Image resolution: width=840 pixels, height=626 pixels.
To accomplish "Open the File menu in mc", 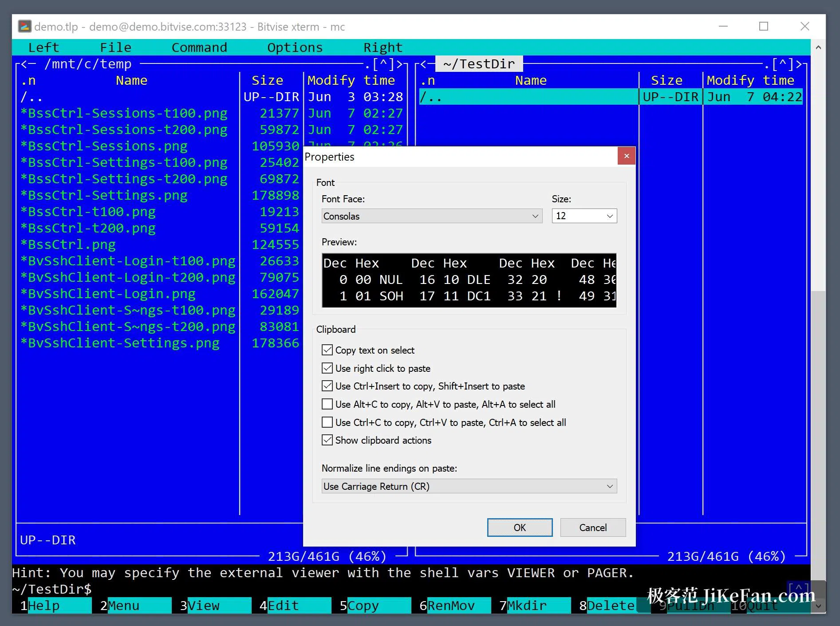I will [x=115, y=47].
